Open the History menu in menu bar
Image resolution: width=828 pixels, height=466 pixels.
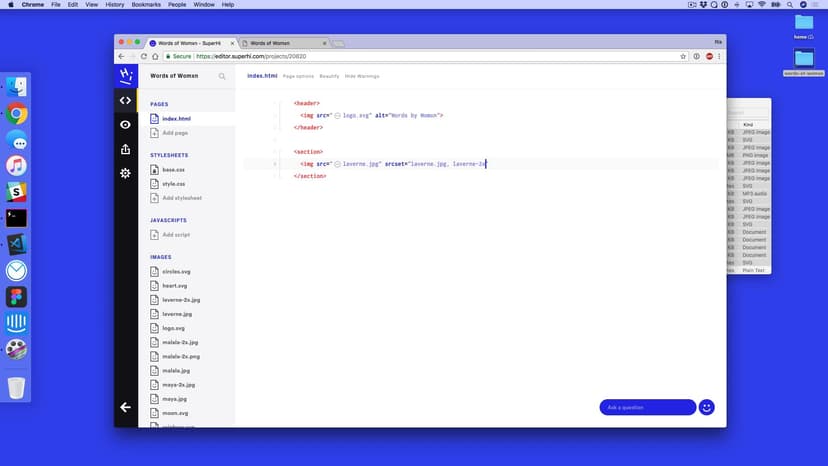[x=115, y=5]
